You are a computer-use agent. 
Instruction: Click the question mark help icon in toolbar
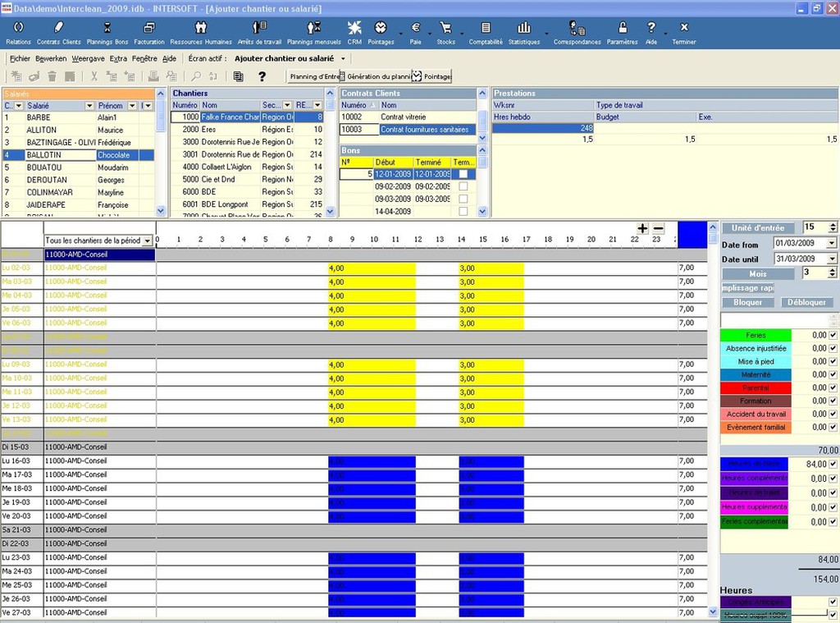pos(262,76)
